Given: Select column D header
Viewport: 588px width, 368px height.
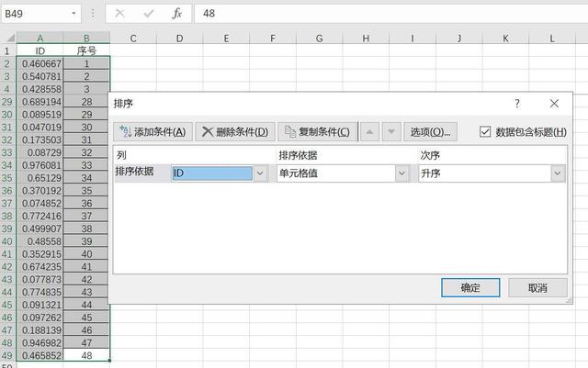Looking at the screenshot, I should pos(180,39).
